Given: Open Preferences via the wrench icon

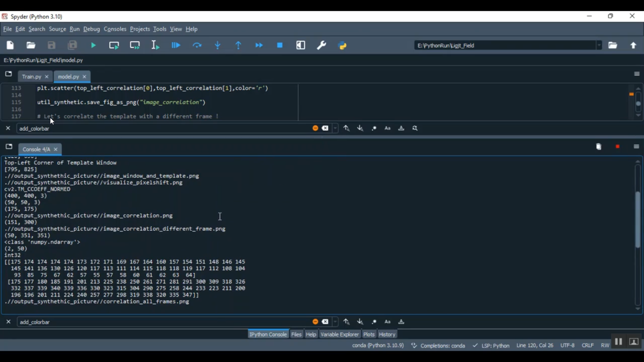Looking at the screenshot, I should (322, 45).
